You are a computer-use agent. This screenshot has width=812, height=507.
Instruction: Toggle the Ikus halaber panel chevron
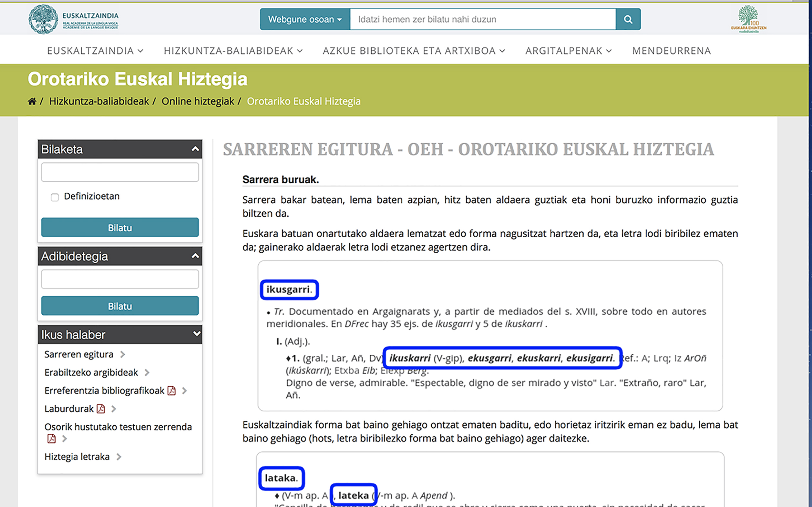click(x=196, y=334)
